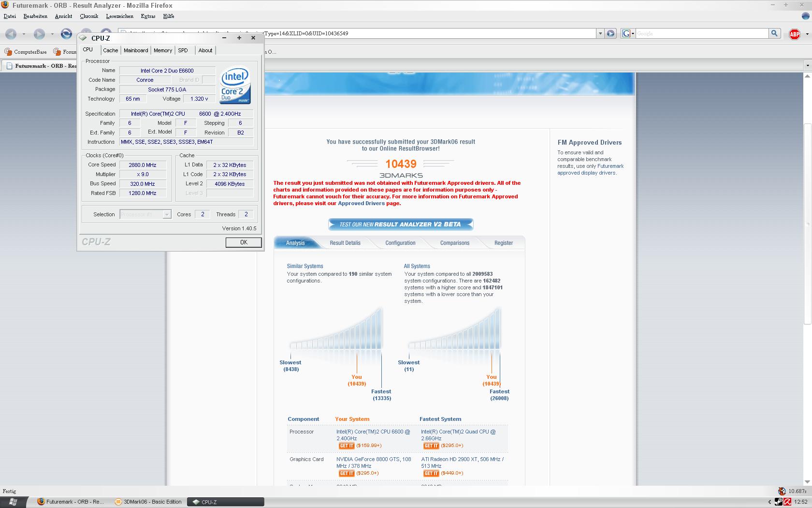The image size is (812, 508).
Task: Click Test Our New Result Analyzer V2 Beta banner
Action: (x=401, y=224)
